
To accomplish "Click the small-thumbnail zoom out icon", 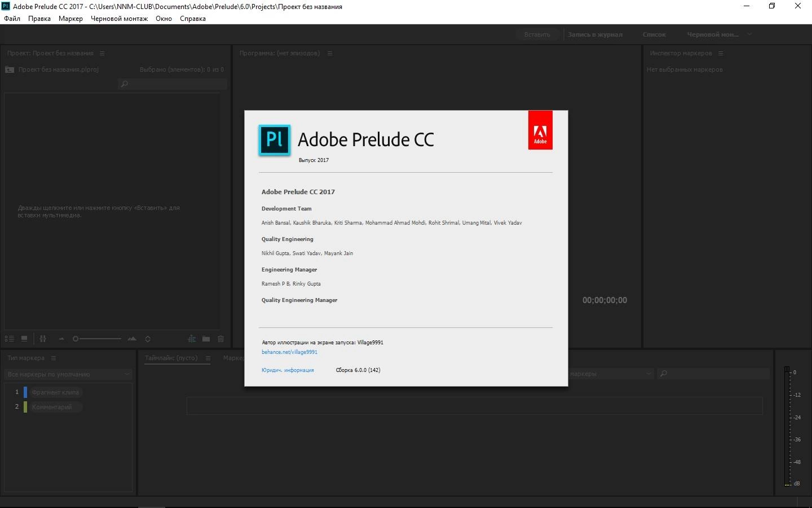I will click(x=61, y=339).
